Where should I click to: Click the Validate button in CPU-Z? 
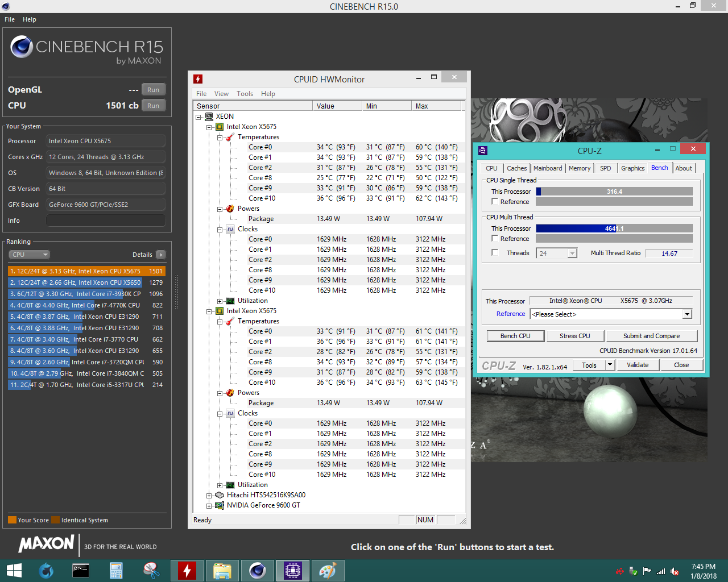(638, 365)
